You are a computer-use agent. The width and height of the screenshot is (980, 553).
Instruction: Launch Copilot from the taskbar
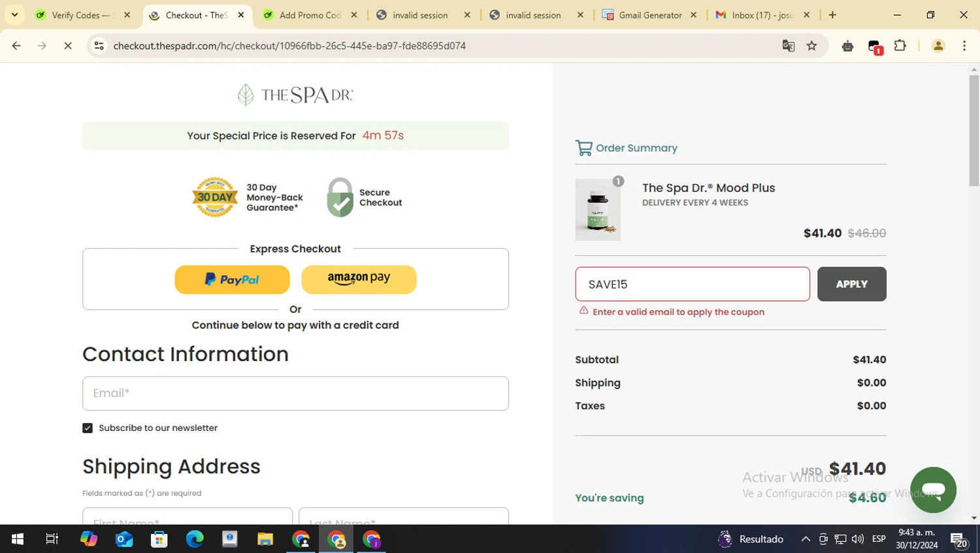(89, 539)
